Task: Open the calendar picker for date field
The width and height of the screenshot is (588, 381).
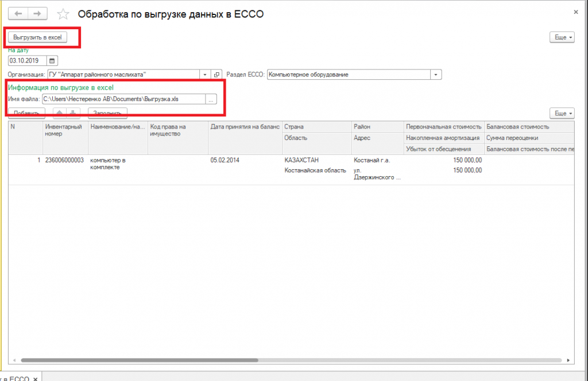Action: (52, 60)
